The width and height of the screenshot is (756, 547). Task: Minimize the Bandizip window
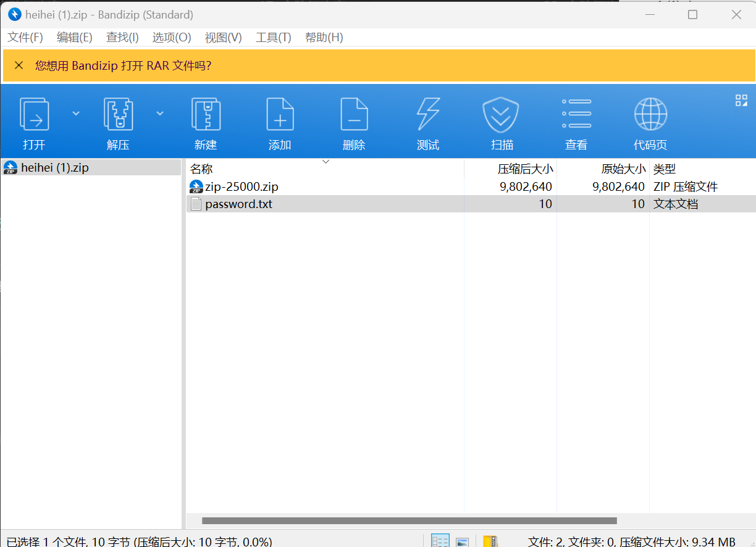click(649, 15)
